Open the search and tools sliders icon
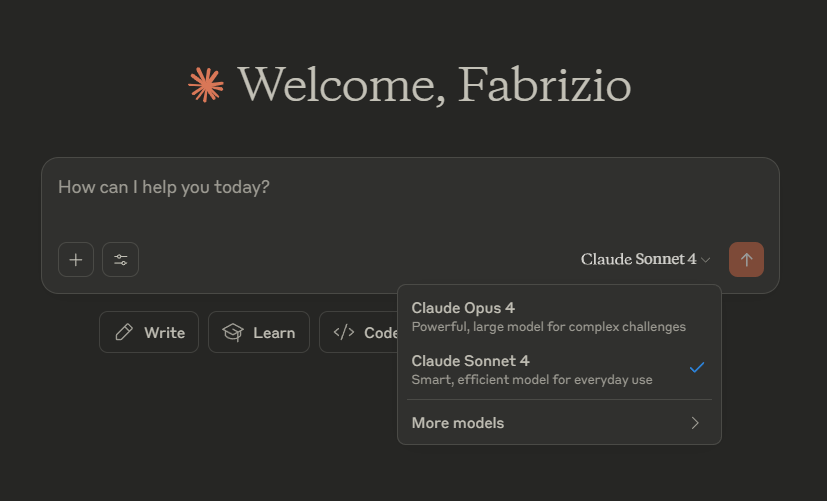Screen dimensions: 827x501 (x=120, y=259)
